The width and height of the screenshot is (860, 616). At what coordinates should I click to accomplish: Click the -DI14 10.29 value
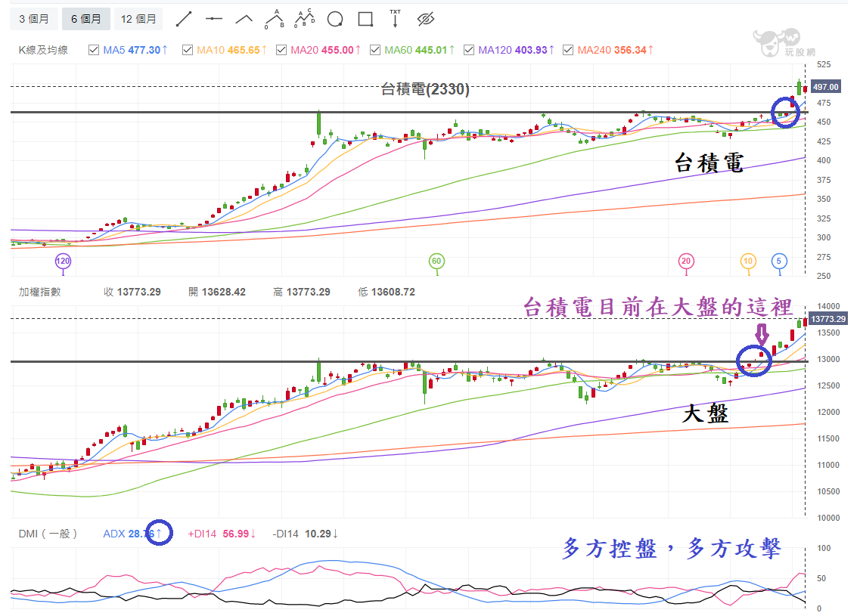(305, 534)
